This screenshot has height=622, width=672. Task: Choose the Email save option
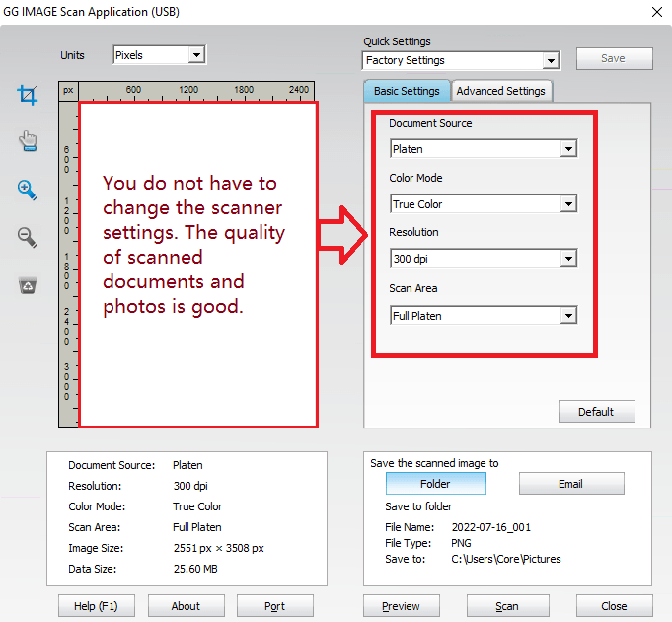point(570,484)
